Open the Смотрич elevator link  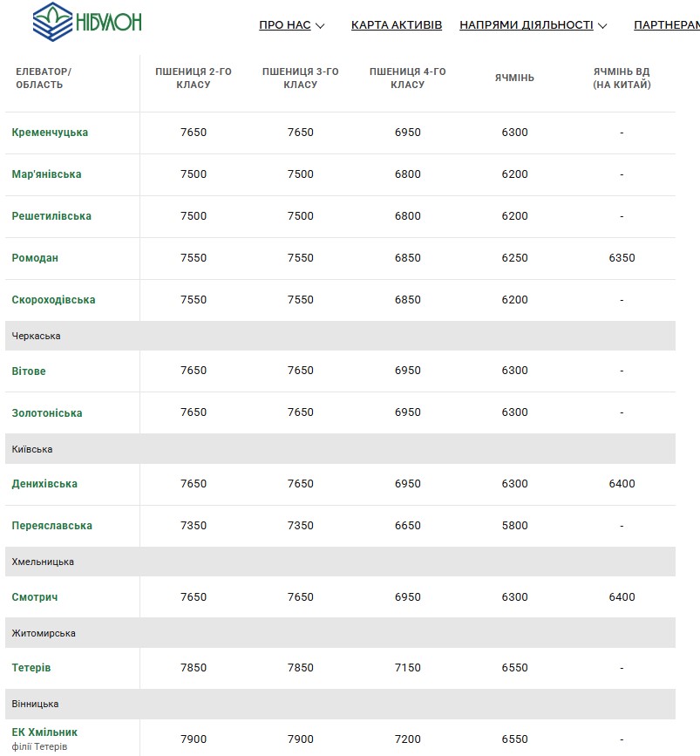[35, 597]
